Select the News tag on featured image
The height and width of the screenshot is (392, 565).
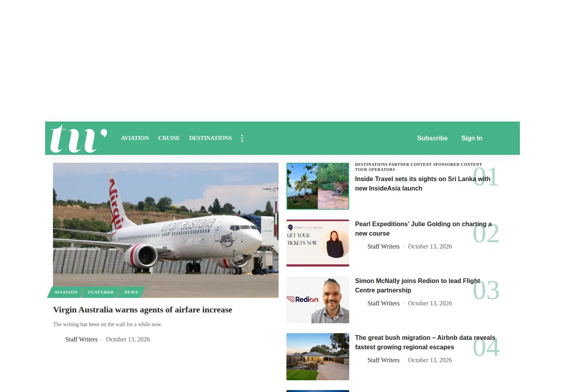pos(131,292)
